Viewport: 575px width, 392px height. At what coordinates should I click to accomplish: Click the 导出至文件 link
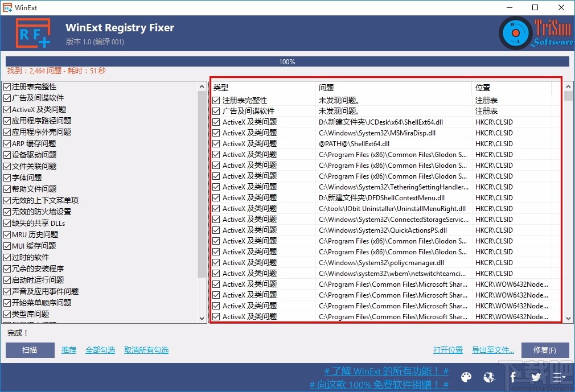point(492,350)
